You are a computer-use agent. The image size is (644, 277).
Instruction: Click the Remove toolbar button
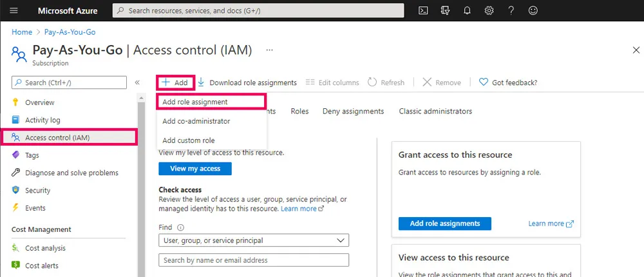tap(442, 82)
